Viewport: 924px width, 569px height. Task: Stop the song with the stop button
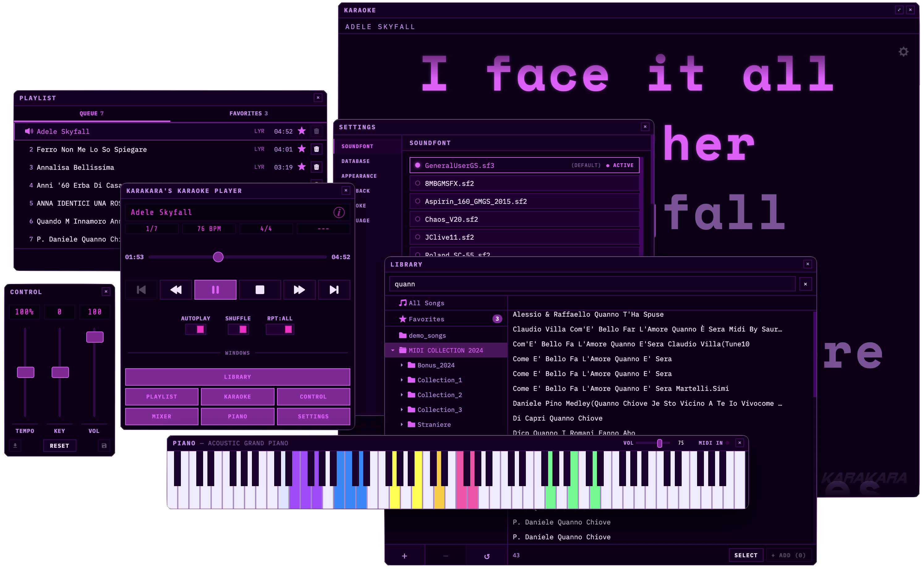click(260, 289)
